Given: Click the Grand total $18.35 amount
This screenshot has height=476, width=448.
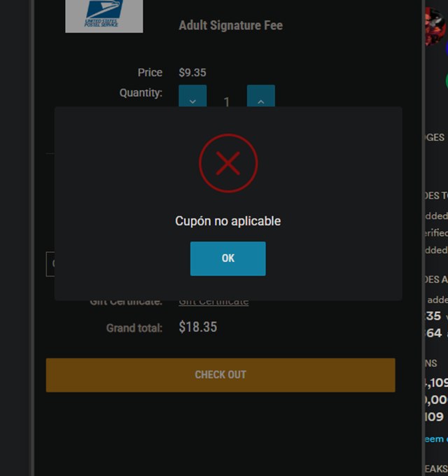Looking at the screenshot, I should pos(198,327).
